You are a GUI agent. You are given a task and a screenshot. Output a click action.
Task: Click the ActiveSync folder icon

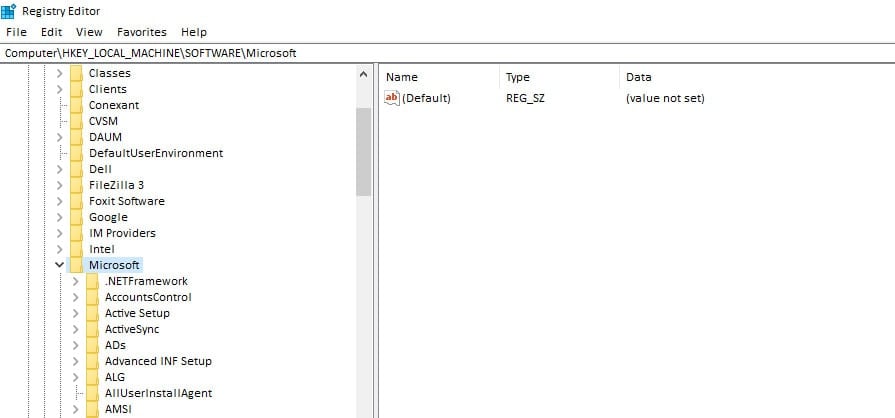pos(92,329)
